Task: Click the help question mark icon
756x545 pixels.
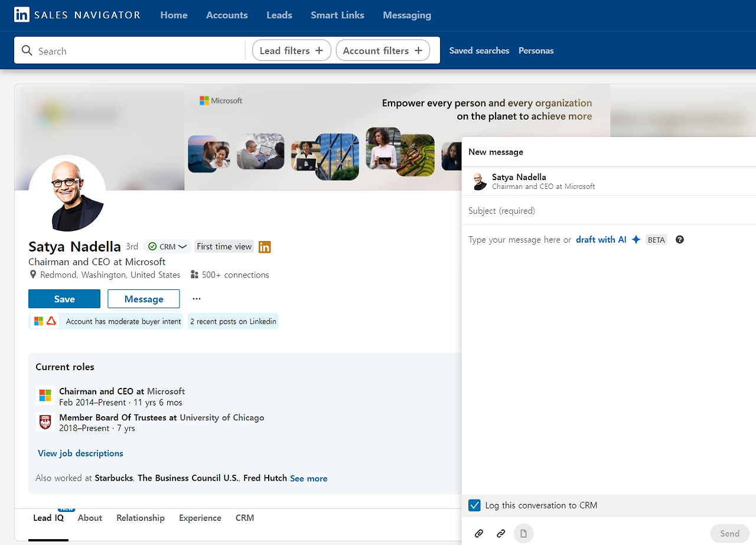Action: tap(680, 240)
